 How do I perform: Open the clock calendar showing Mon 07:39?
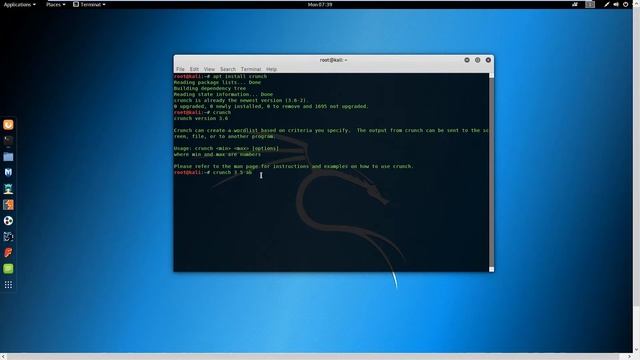tap(320, 4)
